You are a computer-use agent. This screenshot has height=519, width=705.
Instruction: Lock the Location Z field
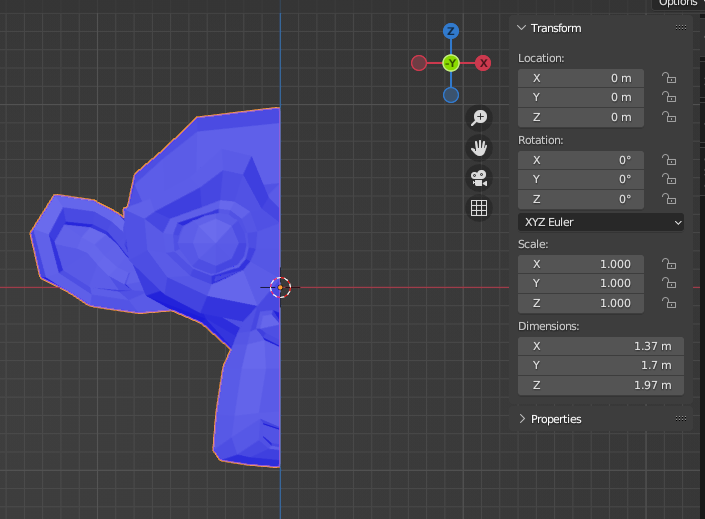pos(669,117)
